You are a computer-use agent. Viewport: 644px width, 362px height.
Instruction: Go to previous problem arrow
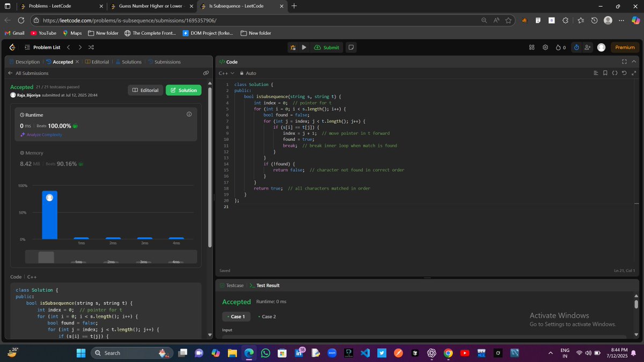[x=68, y=47]
